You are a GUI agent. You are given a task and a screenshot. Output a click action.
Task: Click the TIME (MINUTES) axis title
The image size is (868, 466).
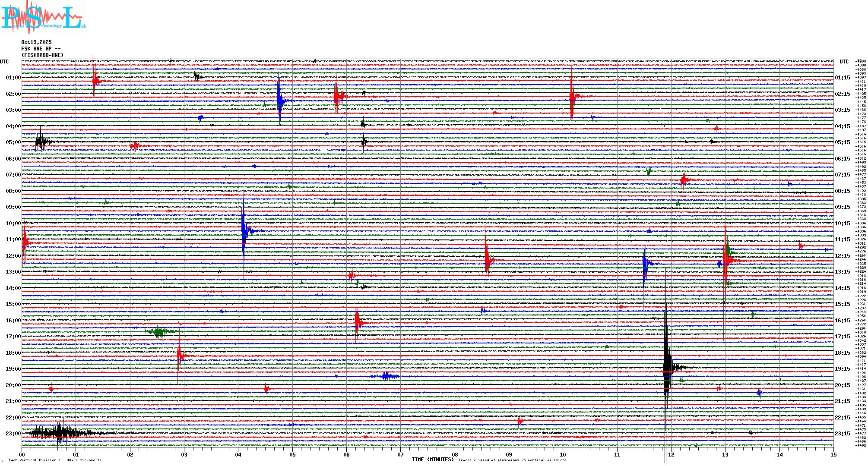[433, 460]
